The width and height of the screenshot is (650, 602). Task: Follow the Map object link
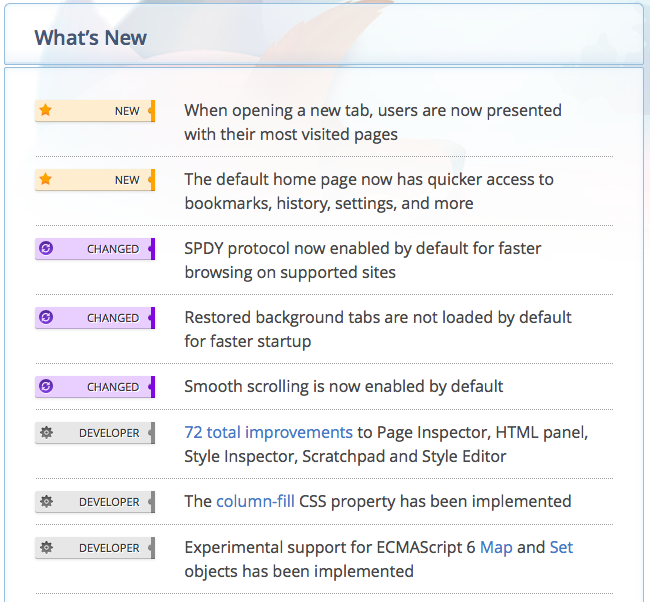496,547
